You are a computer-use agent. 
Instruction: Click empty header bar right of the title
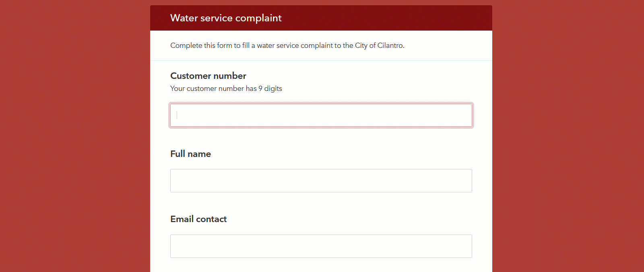pos(386,18)
